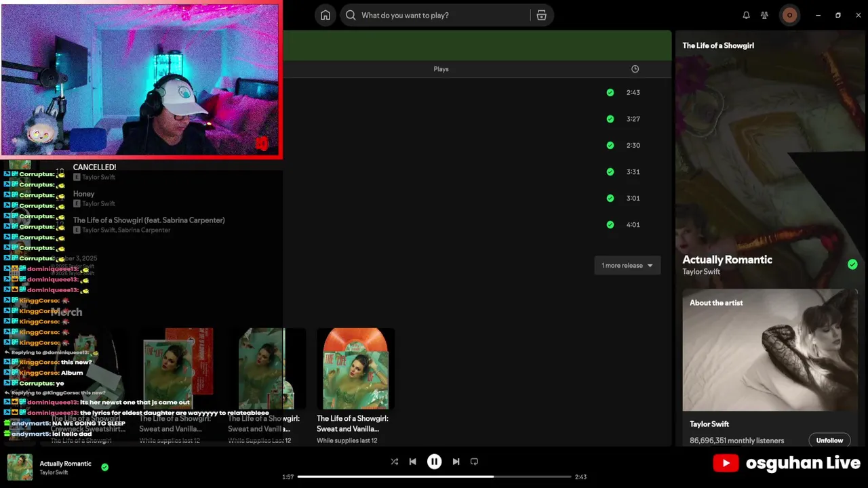Select 'The Life of a Showgirl (feat. Sabrina Carpenter)' track
This screenshot has height=488, width=868.
149,220
